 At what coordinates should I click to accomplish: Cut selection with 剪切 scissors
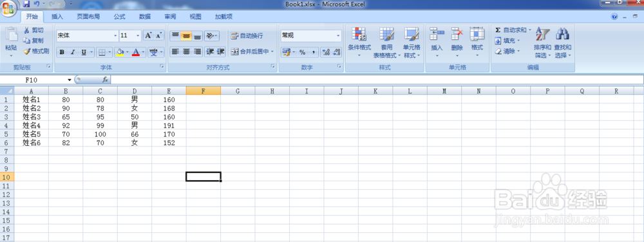[x=33, y=30]
